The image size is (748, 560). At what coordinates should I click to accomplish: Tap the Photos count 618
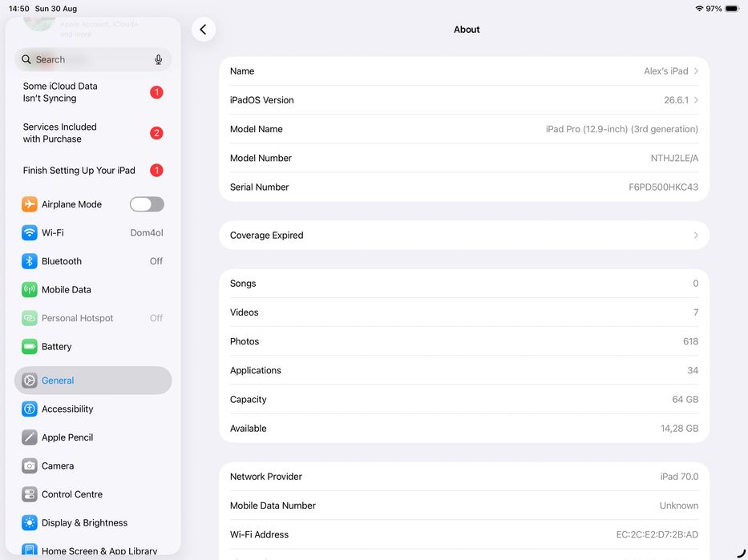pyautogui.click(x=690, y=341)
